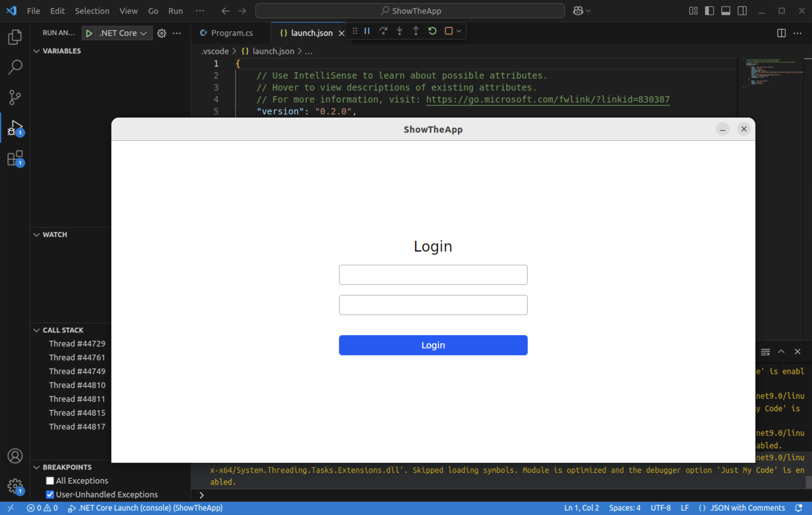Select Thread #44817 in call stack
The image size is (812, 515).
(77, 426)
